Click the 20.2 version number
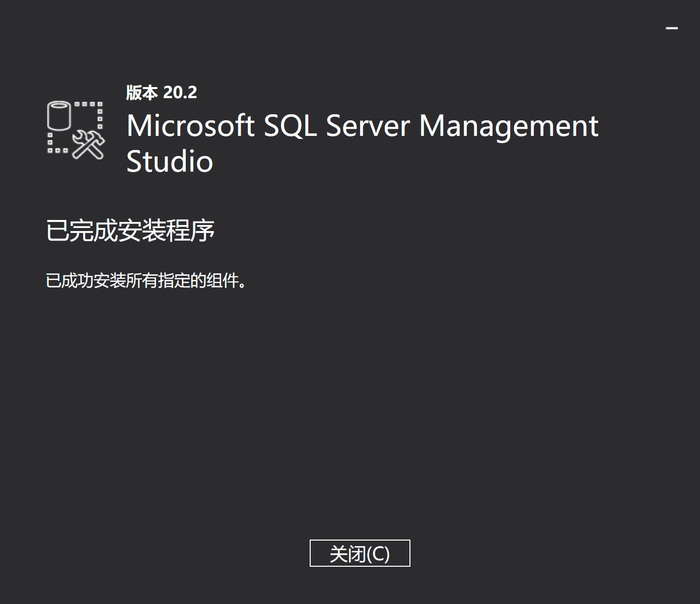 point(180,93)
